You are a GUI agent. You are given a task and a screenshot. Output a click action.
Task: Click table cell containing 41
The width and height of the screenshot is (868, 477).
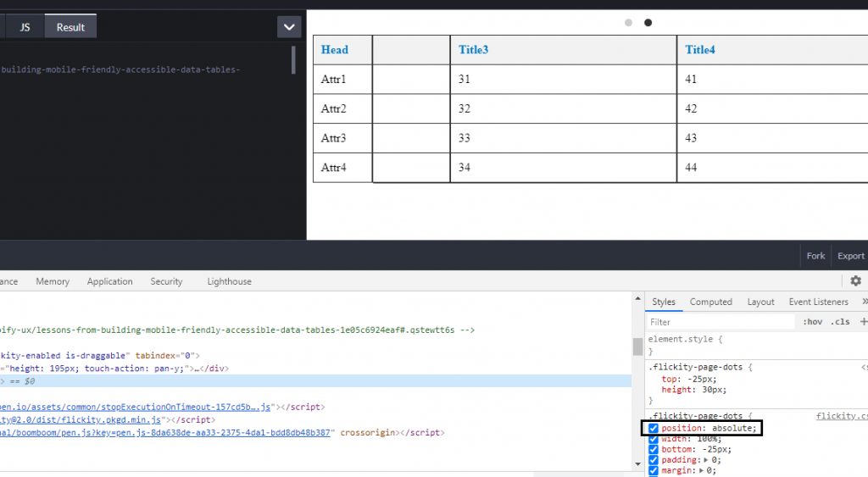(x=773, y=79)
